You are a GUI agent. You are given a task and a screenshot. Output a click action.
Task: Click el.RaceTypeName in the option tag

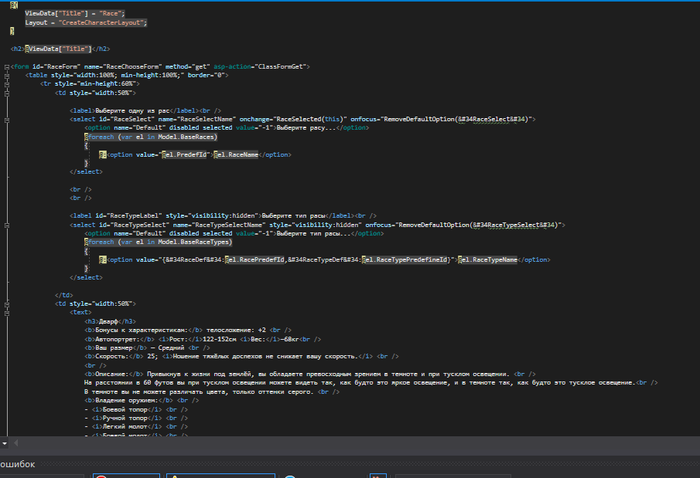[x=490, y=259]
